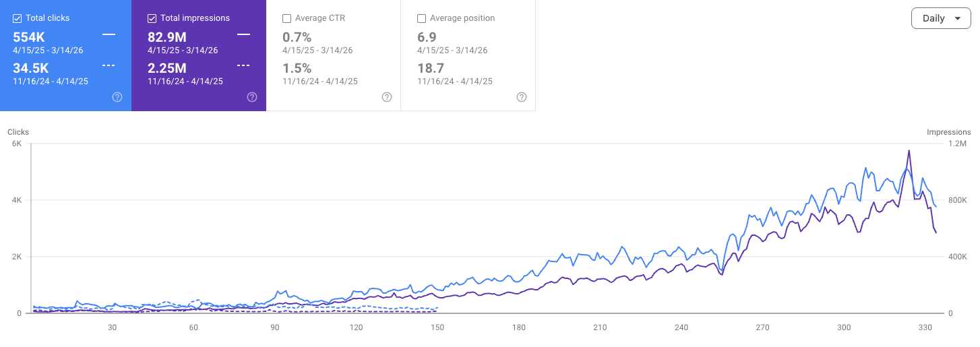
Task: Open help for Total clicks metric
Action: click(x=117, y=97)
